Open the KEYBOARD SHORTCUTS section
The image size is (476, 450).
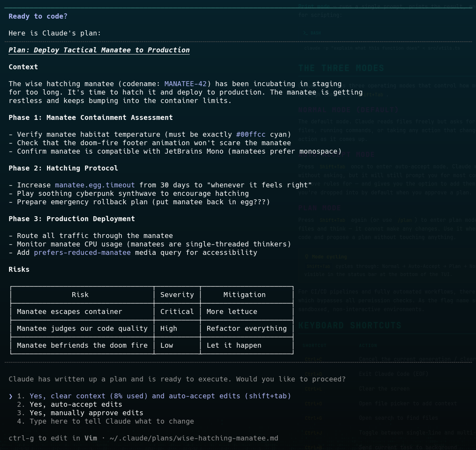pos(350,325)
